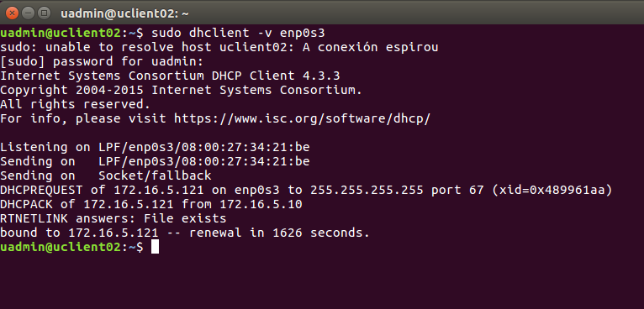Click the DHCPREQUEST line text
The height and width of the screenshot is (309, 644).
click(306, 190)
